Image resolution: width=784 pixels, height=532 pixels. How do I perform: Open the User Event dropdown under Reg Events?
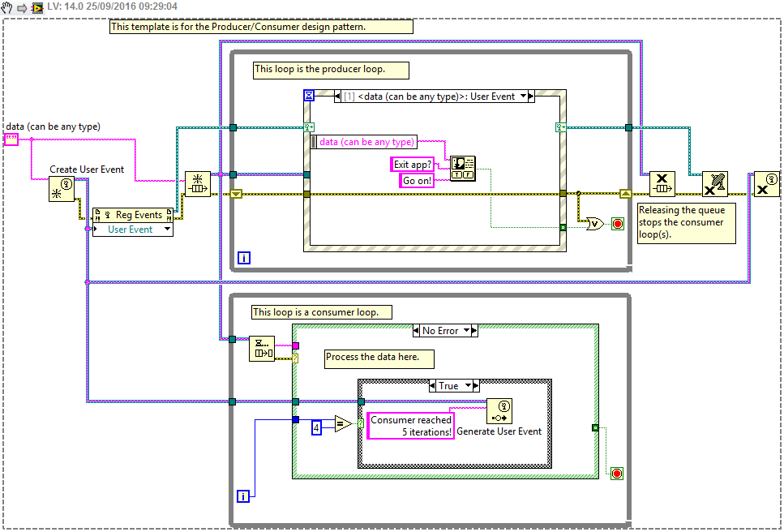pyautogui.click(x=168, y=230)
